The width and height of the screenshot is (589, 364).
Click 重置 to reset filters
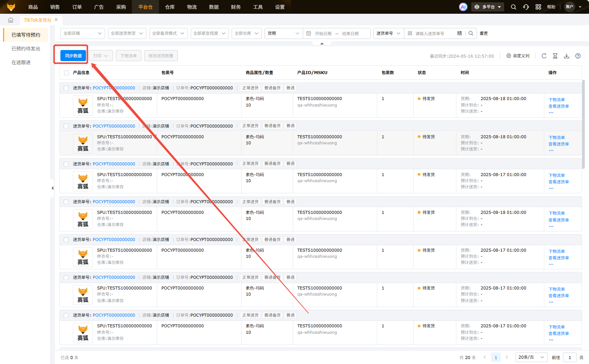pos(484,33)
